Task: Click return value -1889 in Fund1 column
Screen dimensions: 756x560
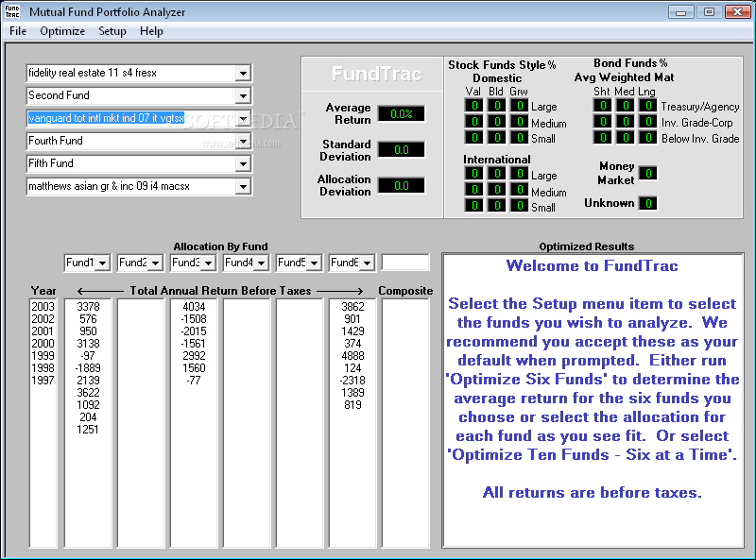Action: click(88, 368)
